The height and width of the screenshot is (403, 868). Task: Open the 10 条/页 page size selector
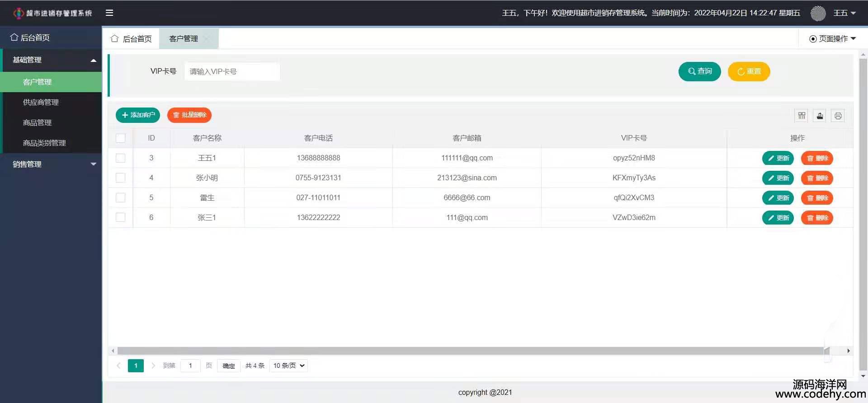(288, 366)
